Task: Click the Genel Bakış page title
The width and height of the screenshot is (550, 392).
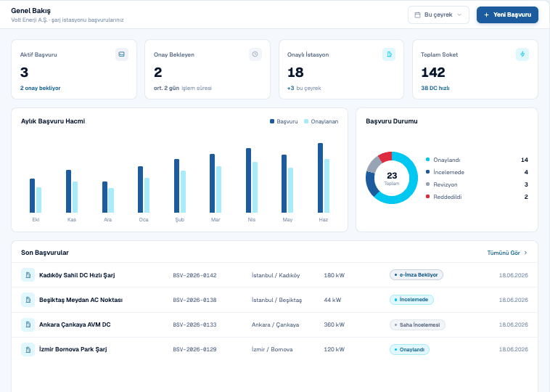Action: [x=31, y=11]
